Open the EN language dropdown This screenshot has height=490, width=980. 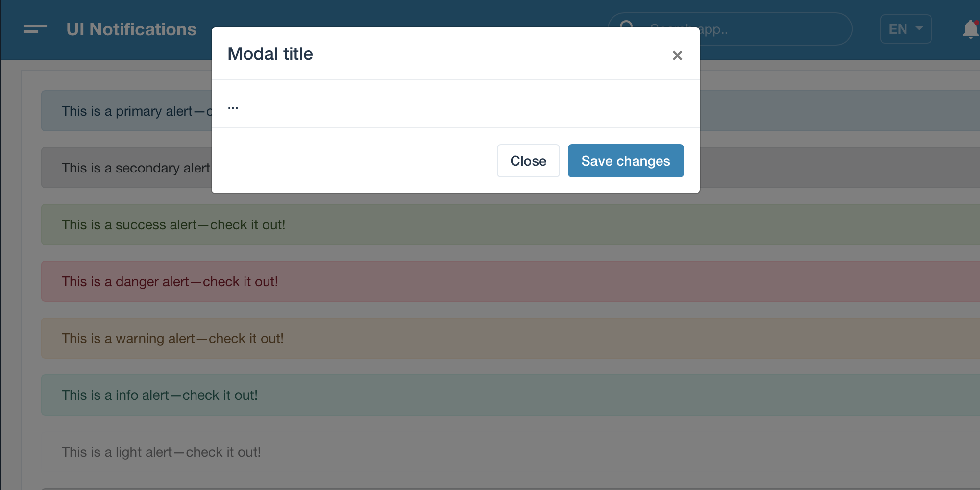906,29
